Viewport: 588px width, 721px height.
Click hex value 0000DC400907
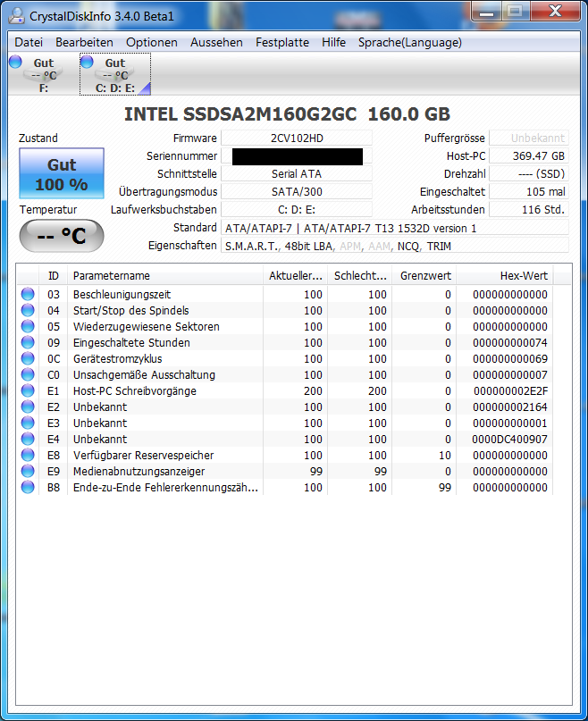[509, 440]
